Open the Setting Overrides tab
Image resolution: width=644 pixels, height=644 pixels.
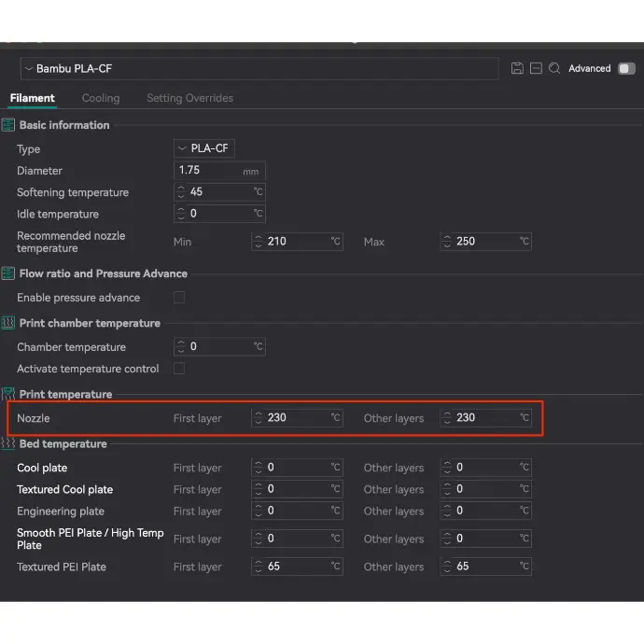tap(189, 98)
